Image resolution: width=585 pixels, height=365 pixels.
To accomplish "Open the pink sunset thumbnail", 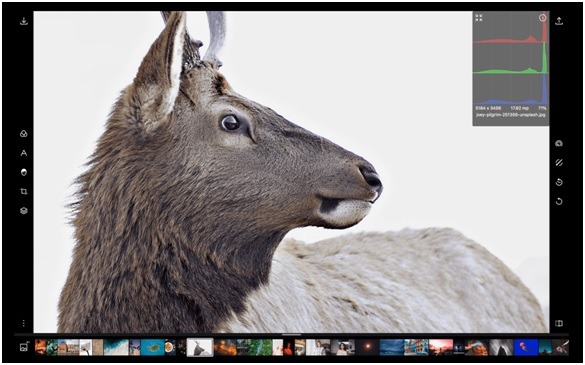I will tap(441, 347).
